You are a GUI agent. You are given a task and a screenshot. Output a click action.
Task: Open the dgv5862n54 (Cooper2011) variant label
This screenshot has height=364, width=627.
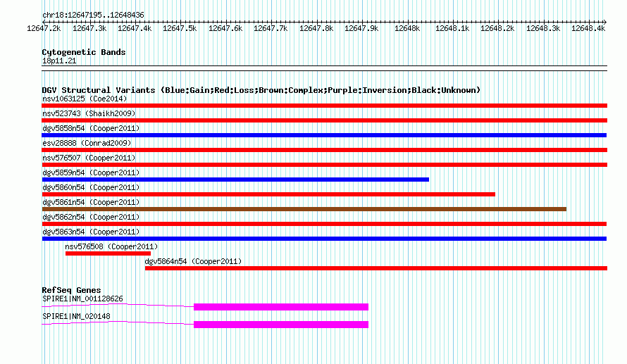pyautogui.click(x=91, y=217)
